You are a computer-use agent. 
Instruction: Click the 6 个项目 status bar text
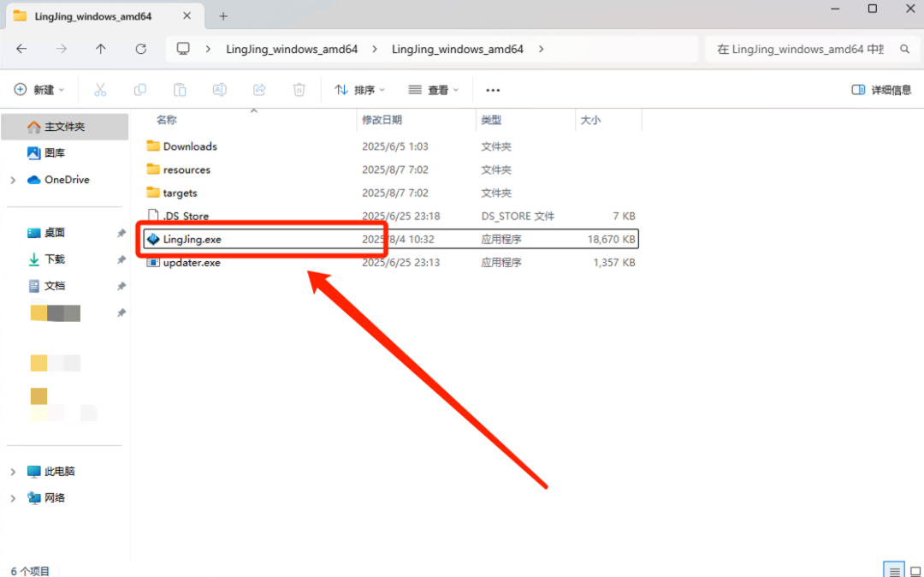pyautogui.click(x=30, y=570)
